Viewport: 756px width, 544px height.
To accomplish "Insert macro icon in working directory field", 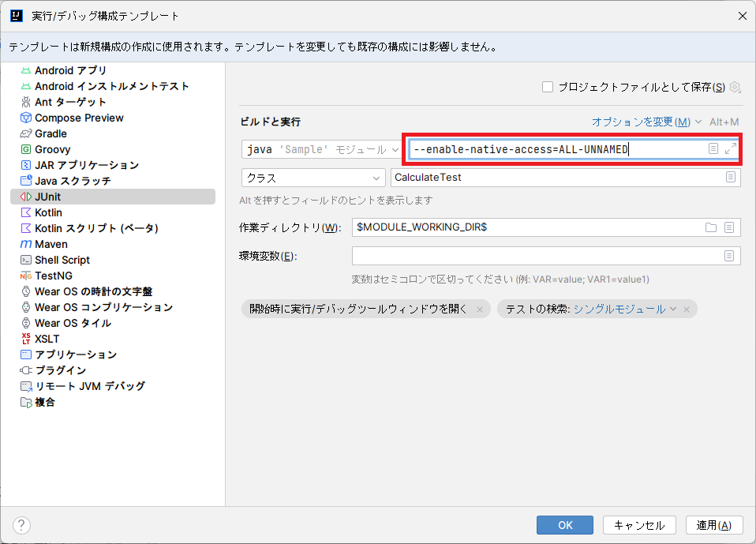I will click(x=729, y=227).
